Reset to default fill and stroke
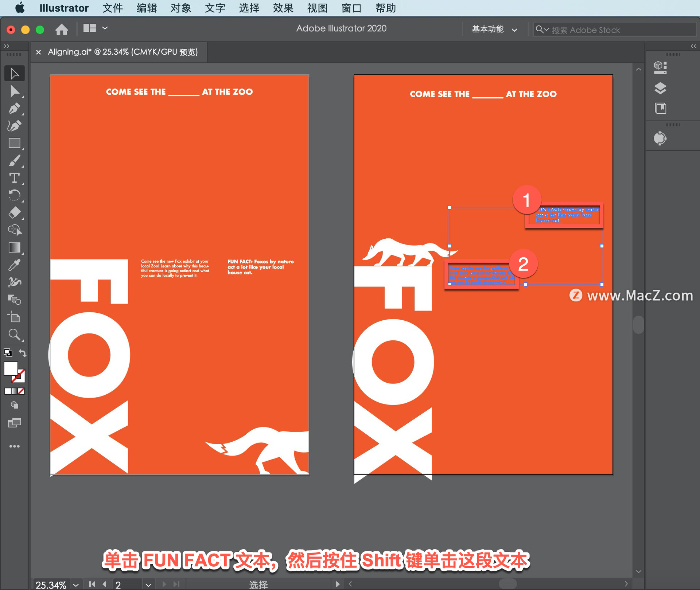 pos(8,352)
